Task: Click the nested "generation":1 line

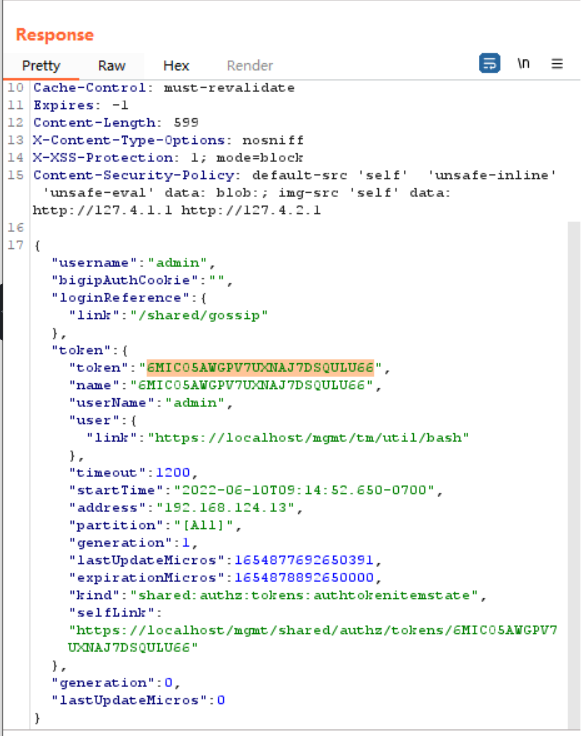Action: [133, 543]
